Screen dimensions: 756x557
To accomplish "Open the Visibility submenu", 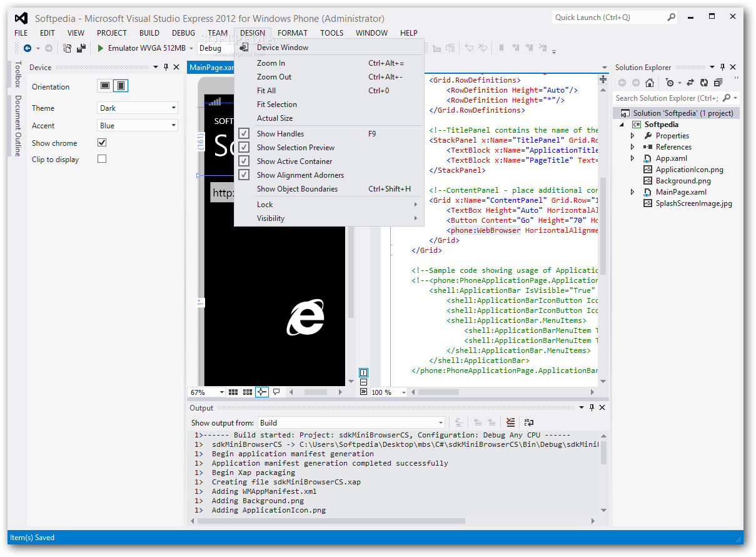I will (329, 218).
